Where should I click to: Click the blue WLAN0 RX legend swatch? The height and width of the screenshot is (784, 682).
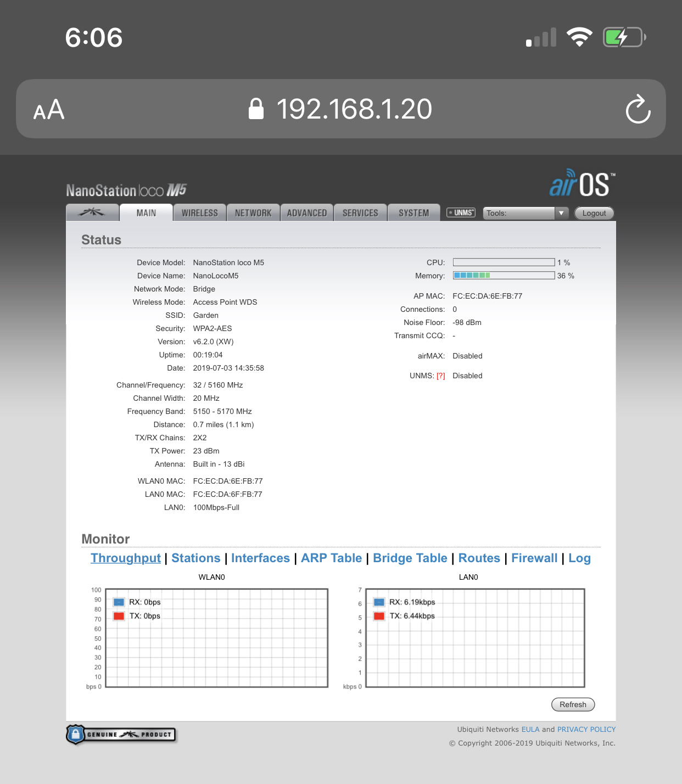tap(119, 602)
